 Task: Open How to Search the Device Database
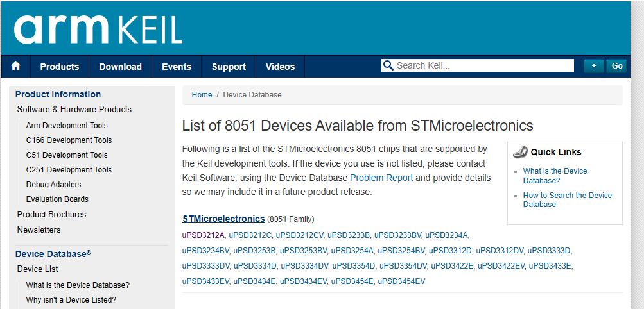pos(567,200)
